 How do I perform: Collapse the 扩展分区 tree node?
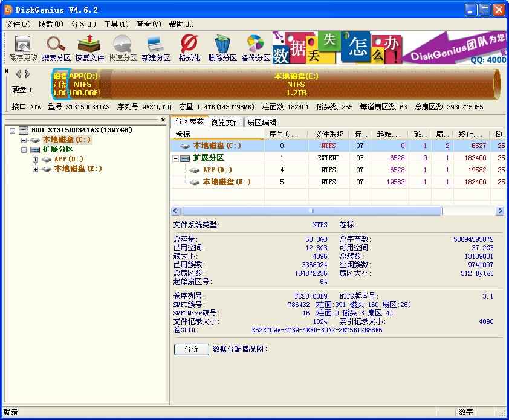pos(24,150)
